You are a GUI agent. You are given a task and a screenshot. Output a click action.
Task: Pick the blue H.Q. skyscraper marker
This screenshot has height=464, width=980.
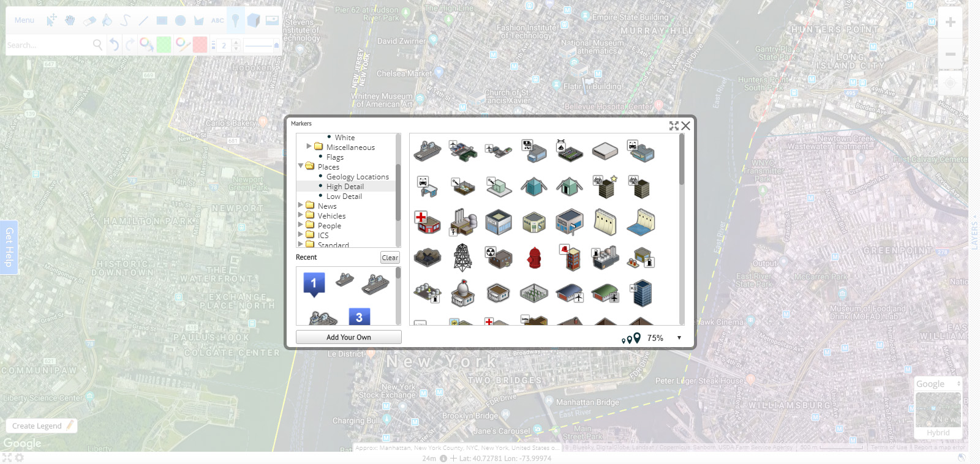641,294
